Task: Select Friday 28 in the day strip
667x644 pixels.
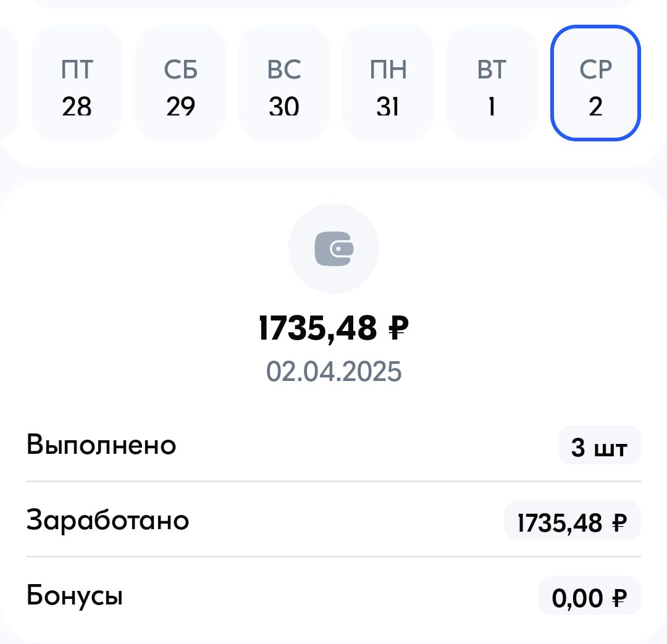Action: pos(77,83)
